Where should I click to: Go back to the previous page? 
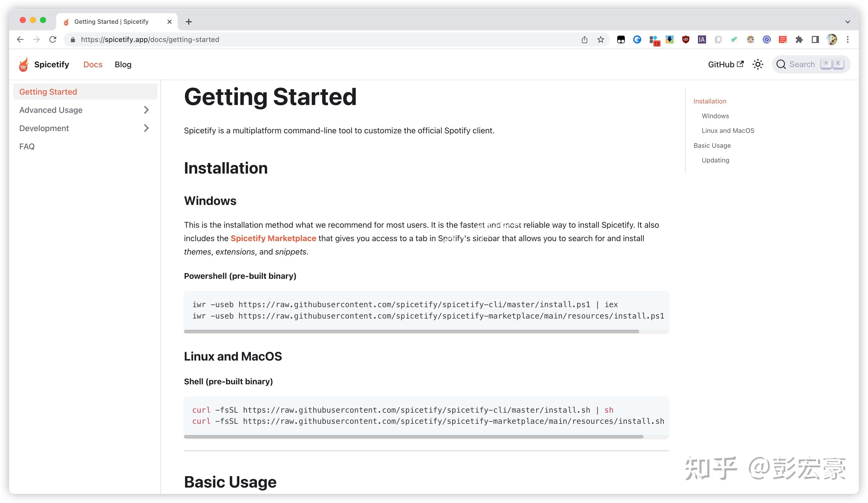coord(20,39)
